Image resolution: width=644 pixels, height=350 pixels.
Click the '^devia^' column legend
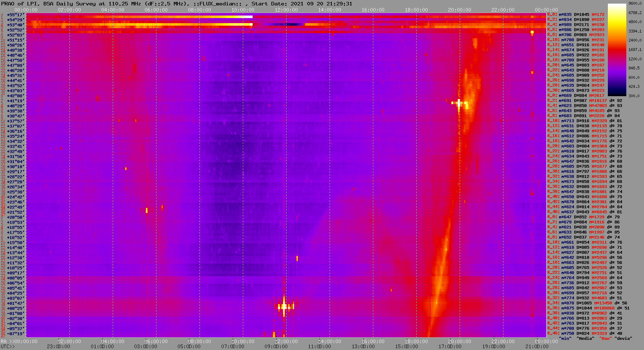[623, 338]
